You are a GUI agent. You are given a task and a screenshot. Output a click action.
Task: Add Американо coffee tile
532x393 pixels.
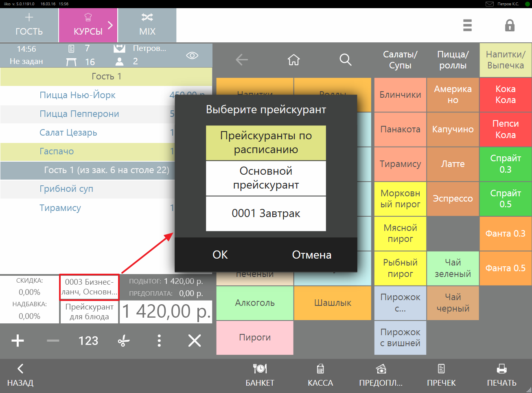[x=453, y=94]
